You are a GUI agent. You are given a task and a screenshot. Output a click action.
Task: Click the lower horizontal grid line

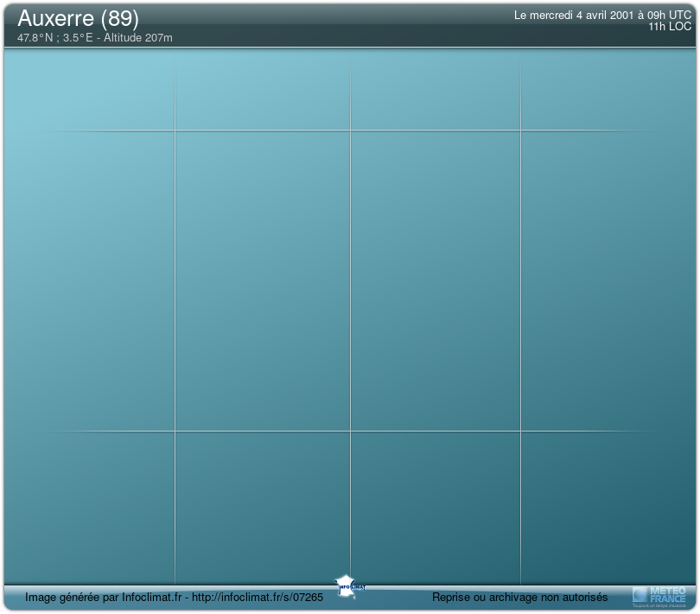tap(259, 431)
